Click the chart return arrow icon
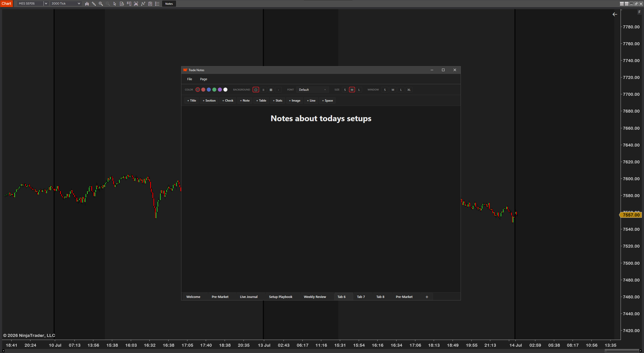Viewport: 644px width, 353px height. 615,14
